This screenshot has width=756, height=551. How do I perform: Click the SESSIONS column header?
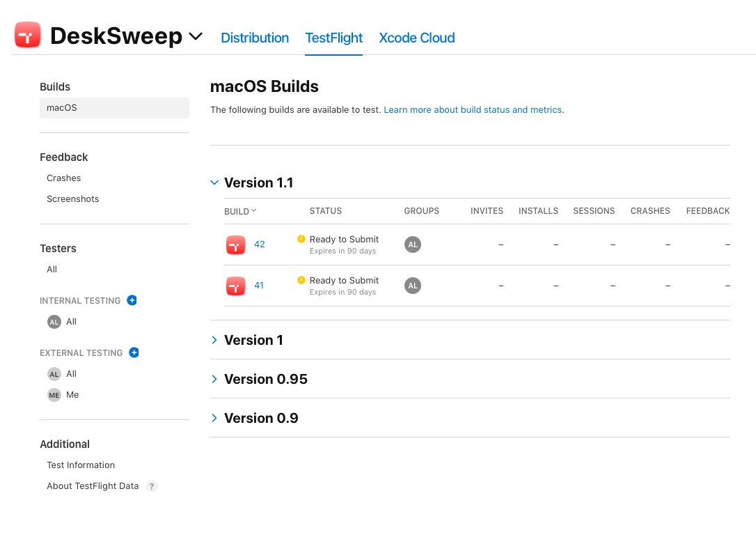(x=594, y=211)
